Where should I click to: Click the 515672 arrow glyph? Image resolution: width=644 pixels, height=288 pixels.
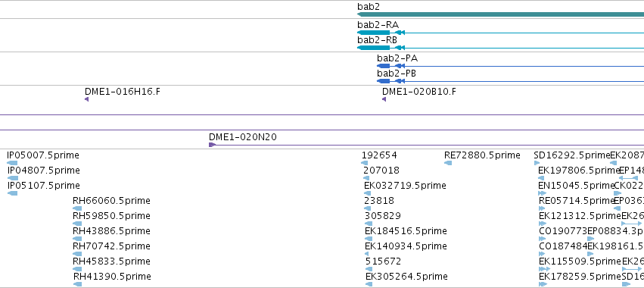coord(368,269)
